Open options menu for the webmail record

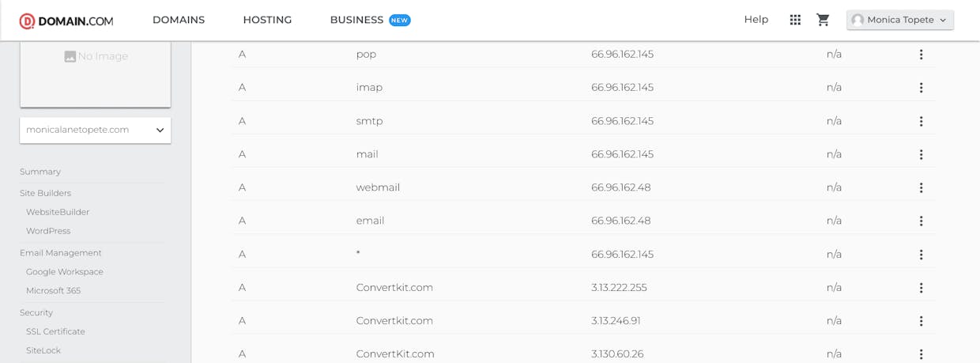921,187
